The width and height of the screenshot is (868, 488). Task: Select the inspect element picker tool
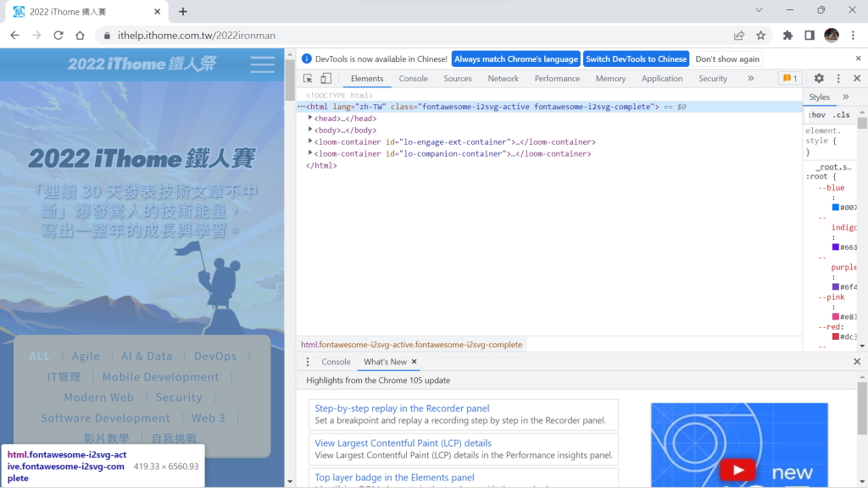[x=308, y=79]
